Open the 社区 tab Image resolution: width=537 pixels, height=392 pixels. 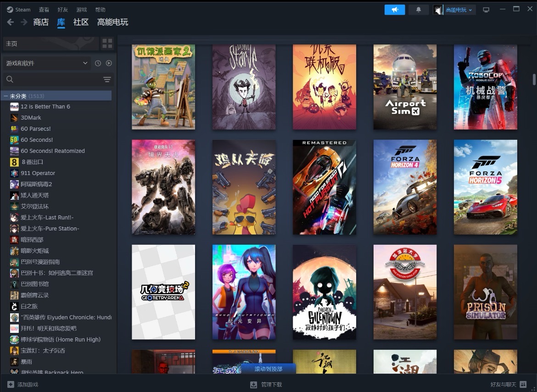click(81, 22)
